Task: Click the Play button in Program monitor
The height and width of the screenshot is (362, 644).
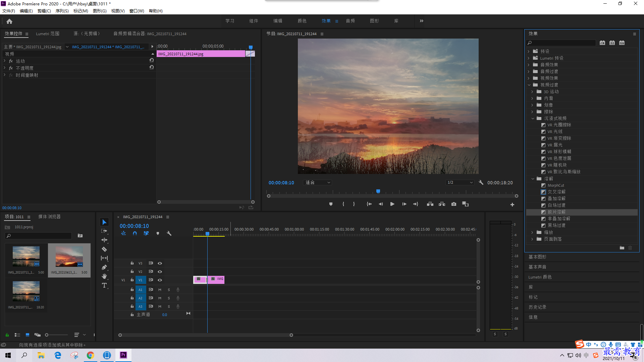Action: click(392, 204)
